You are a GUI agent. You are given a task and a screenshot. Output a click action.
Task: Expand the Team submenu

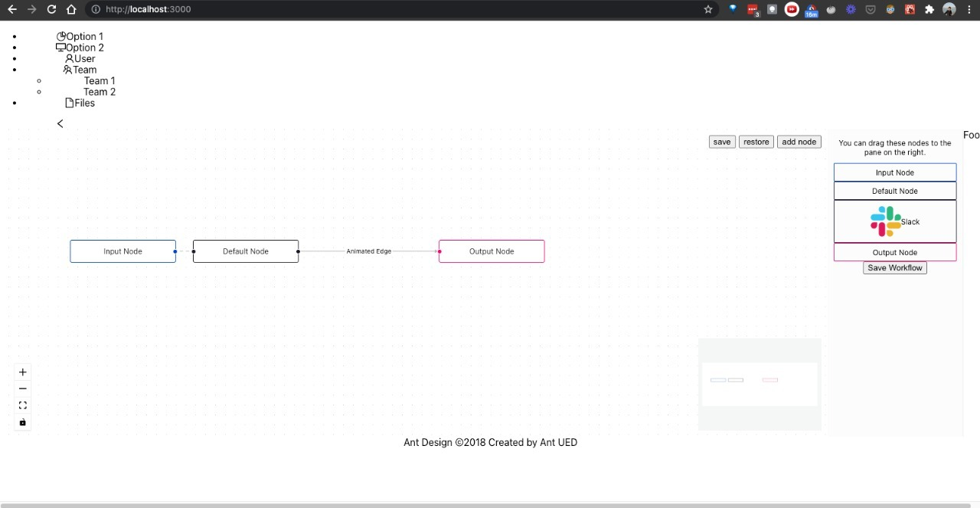[x=84, y=69]
